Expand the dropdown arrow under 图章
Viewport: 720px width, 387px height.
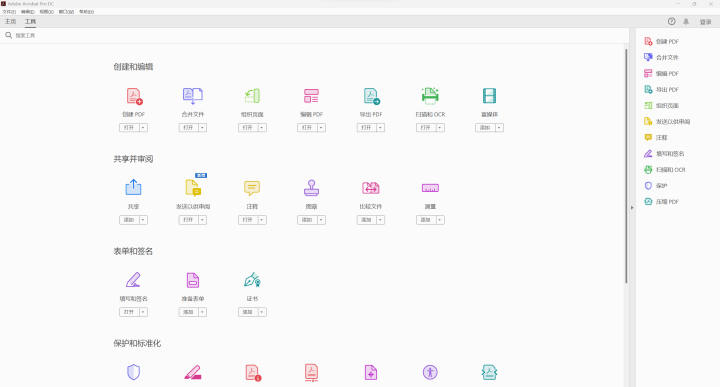(x=321, y=220)
